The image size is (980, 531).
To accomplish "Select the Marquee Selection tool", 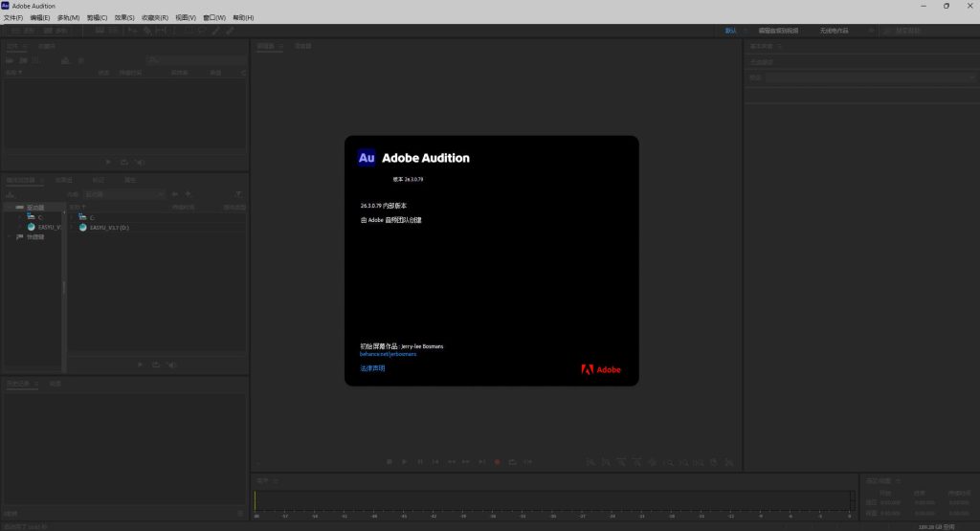I will point(189,31).
